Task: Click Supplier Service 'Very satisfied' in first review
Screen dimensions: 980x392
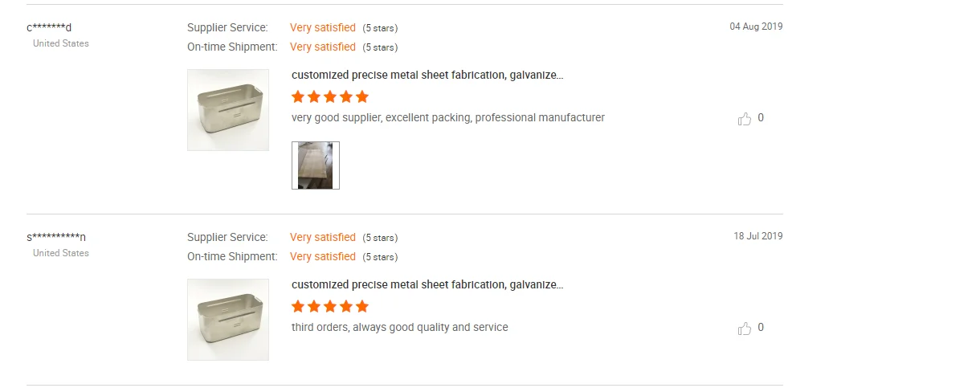Action: click(x=323, y=28)
